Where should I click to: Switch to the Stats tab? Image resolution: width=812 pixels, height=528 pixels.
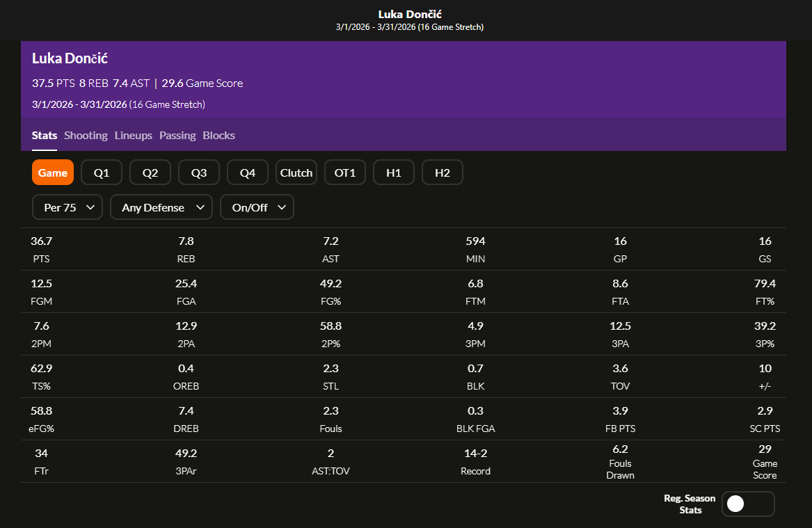click(45, 136)
